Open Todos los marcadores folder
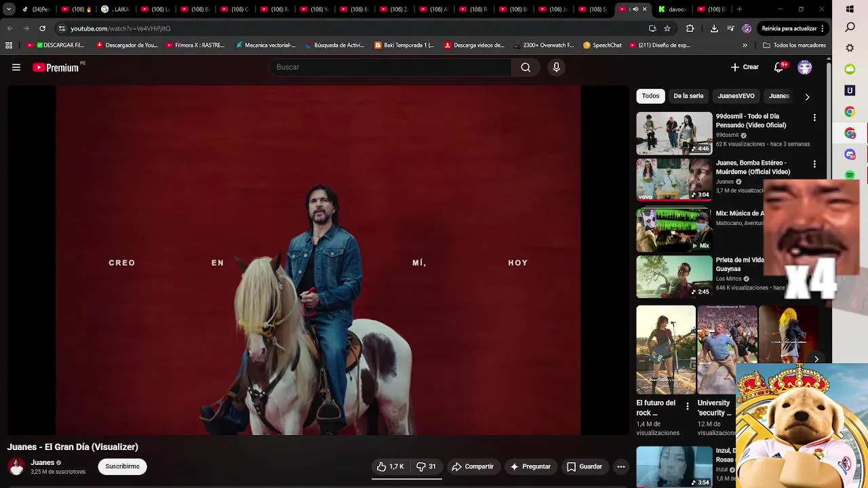 794,45
